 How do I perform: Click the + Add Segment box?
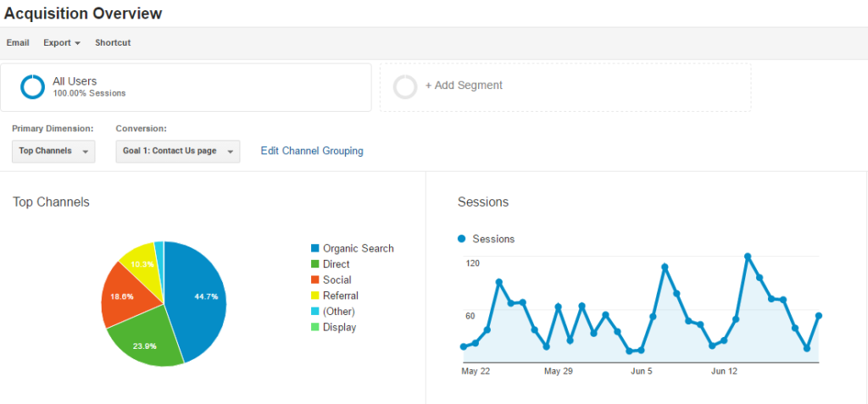tap(565, 87)
